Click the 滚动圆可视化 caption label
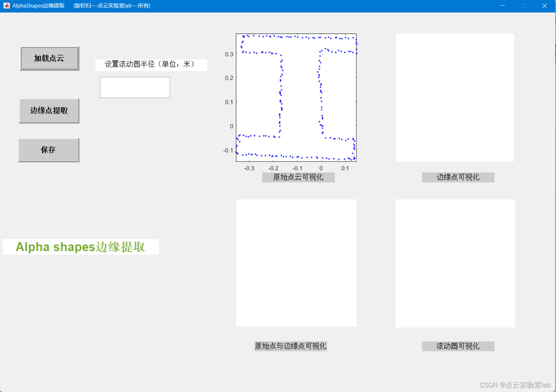 tap(458, 346)
